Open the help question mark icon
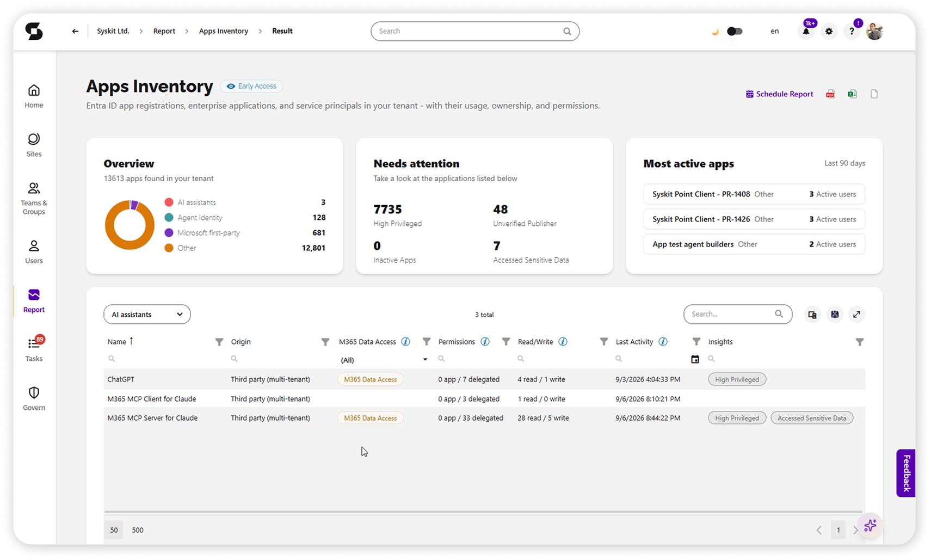 tap(852, 31)
